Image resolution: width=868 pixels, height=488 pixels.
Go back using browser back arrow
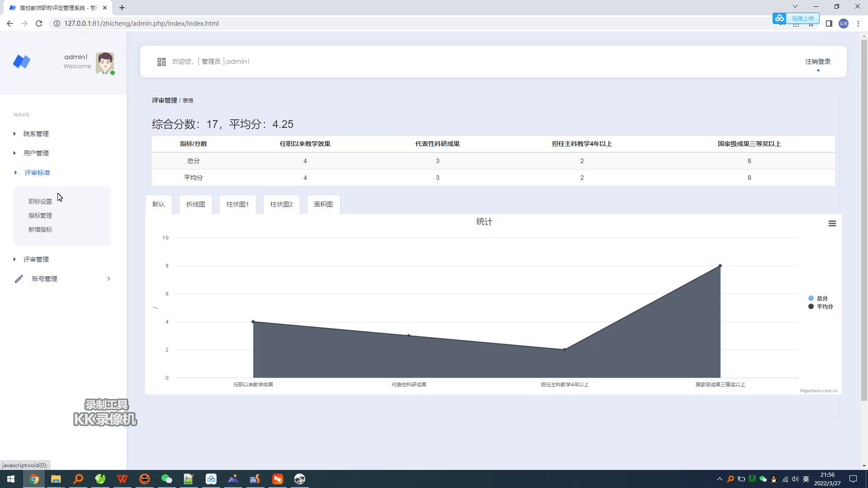[x=10, y=23]
